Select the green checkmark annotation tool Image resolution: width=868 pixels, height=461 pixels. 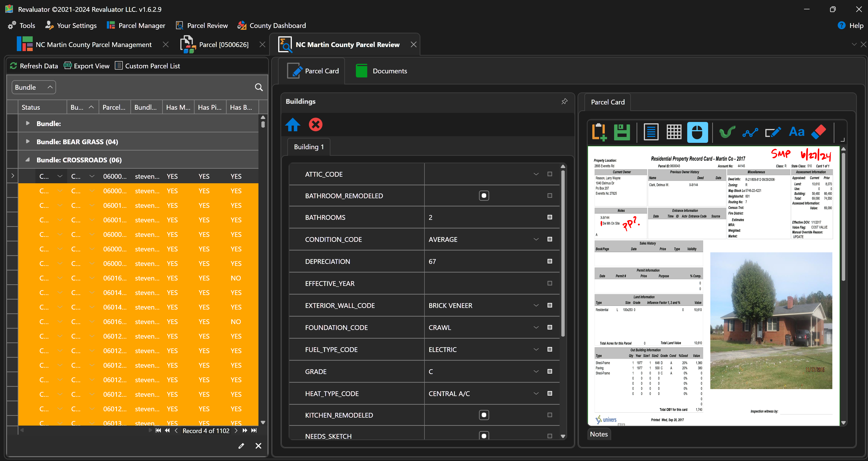click(x=727, y=132)
